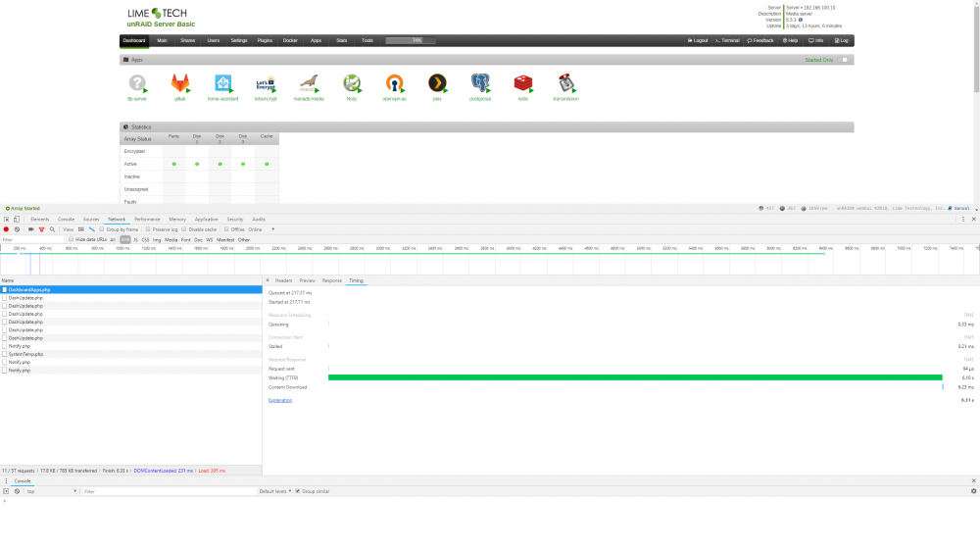Open the Response tab of the request
Viewport: 980px width, 552px height.
332,280
